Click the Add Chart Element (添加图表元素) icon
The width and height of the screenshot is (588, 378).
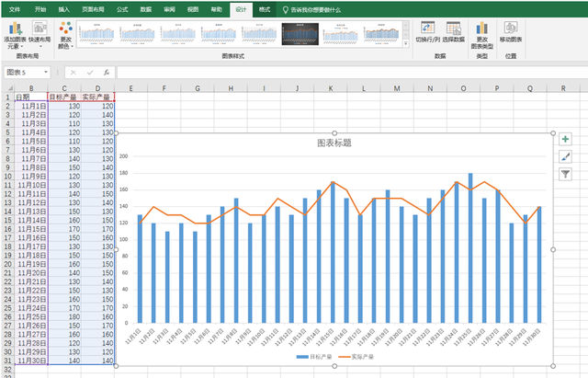[15, 29]
